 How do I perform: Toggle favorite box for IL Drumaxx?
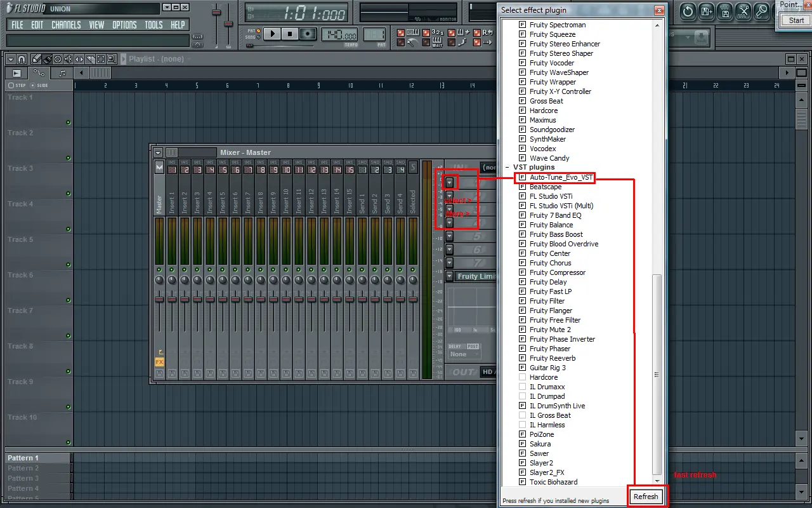tap(523, 387)
